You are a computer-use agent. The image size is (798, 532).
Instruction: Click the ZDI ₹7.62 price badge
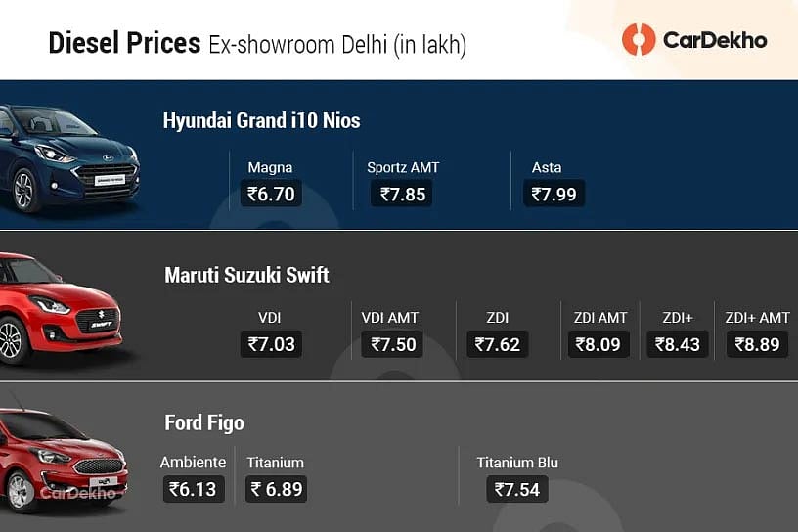tap(497, 344)
